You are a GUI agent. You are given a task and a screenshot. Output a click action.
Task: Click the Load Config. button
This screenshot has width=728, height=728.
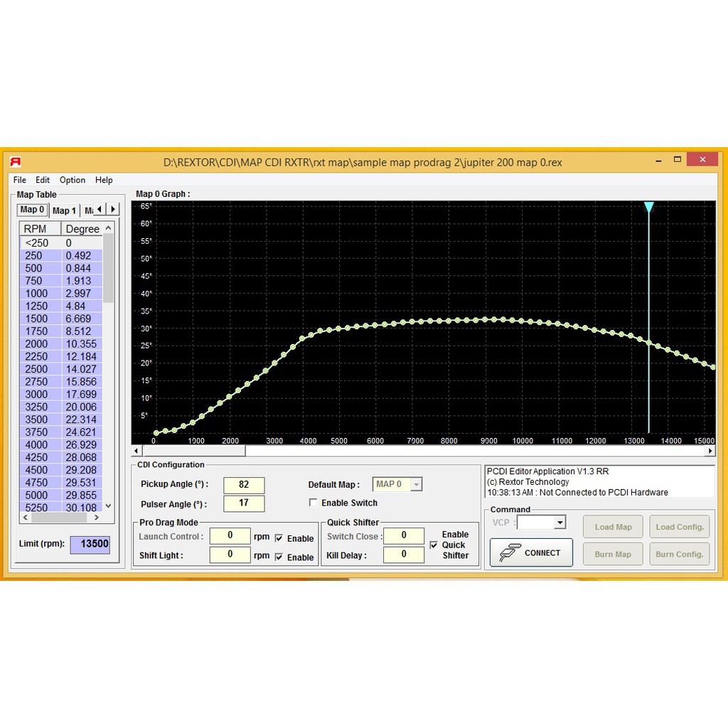pos(679,527)
